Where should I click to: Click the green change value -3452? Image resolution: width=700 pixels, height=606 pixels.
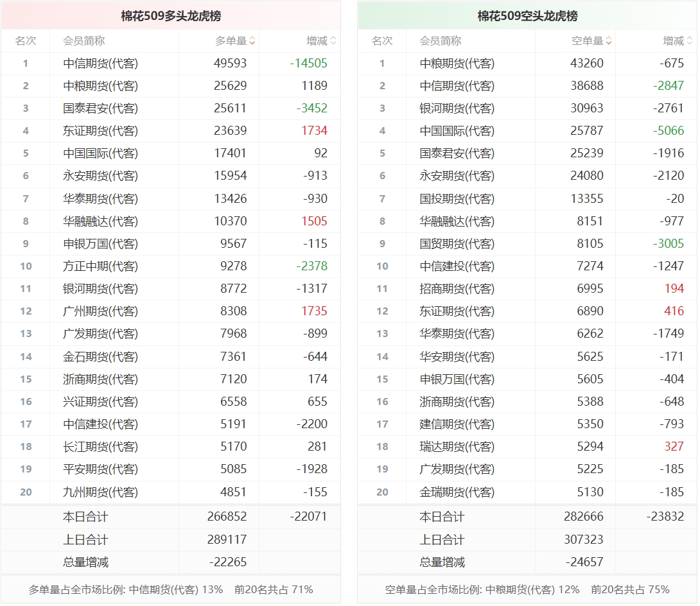[311, 108]
